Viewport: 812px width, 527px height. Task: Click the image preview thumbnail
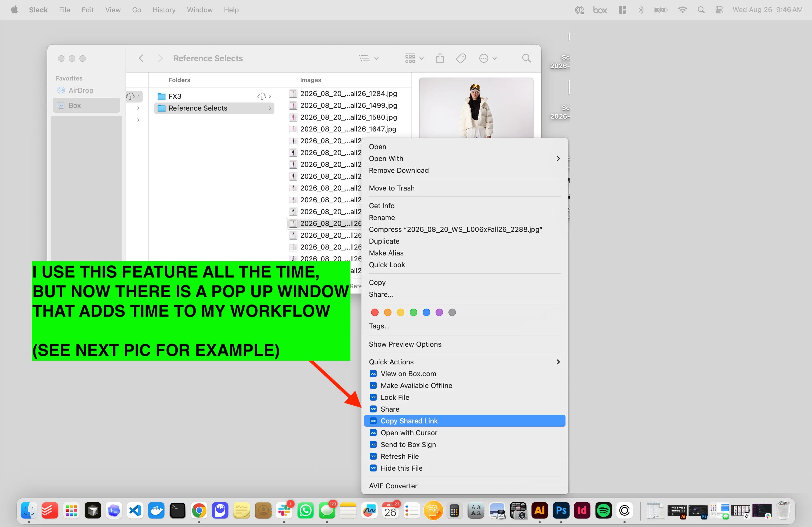pos(476,108)
